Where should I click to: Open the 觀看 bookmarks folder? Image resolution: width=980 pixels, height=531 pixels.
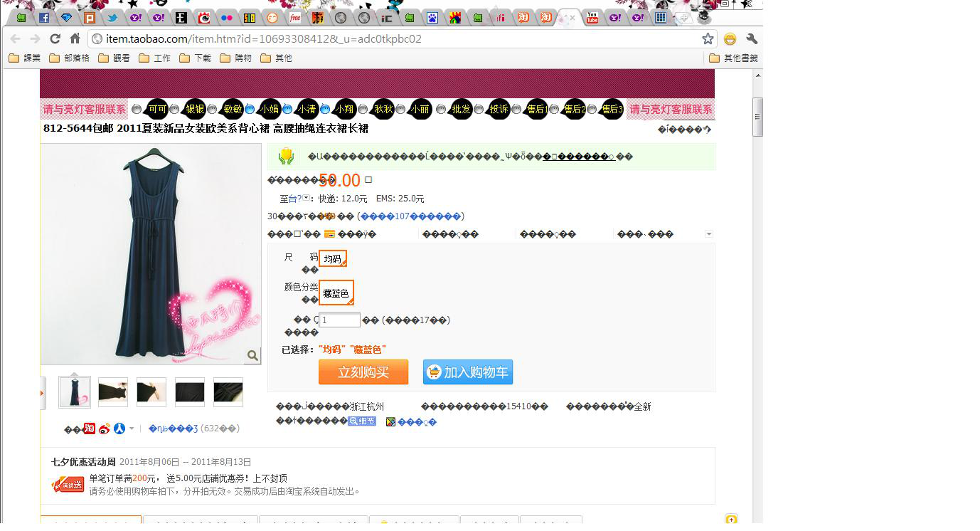pos(114,58)
